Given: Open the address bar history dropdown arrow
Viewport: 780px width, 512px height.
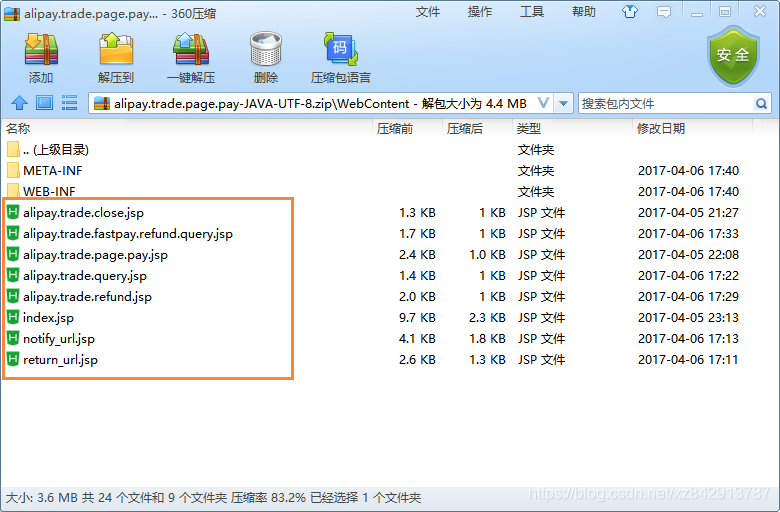Looking at the screenshot, I should [563, 103].
